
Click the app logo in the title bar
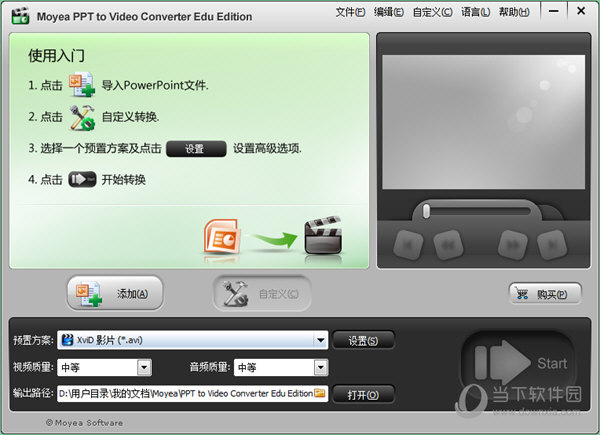click(20, 16)
